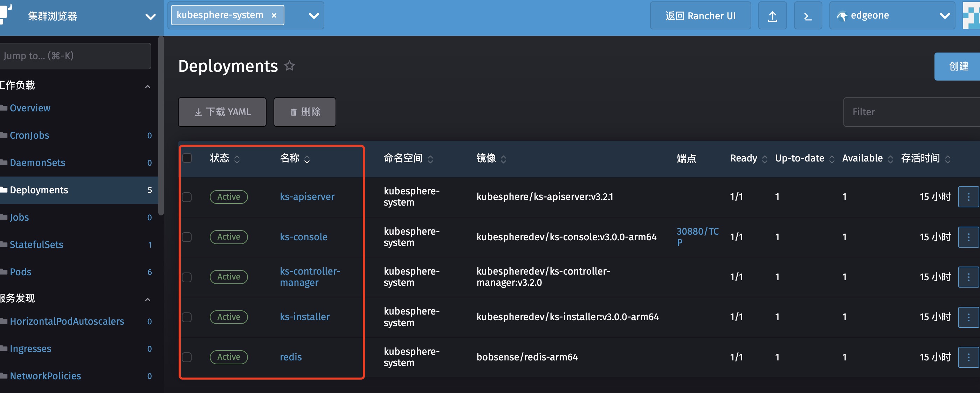Viewport: 980px width, 393px height.
Task: Toggle the select-all deployments checkbox
Action: tap(187, 158)
